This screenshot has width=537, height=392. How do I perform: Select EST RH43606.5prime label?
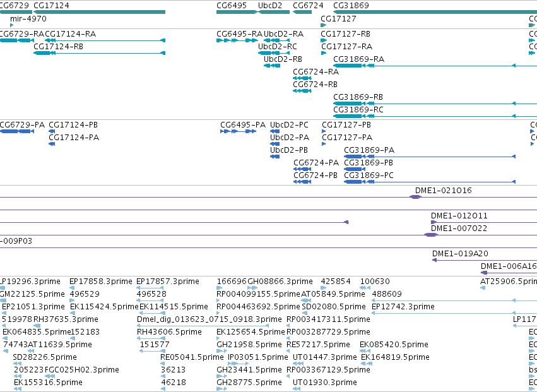point(169,332)
